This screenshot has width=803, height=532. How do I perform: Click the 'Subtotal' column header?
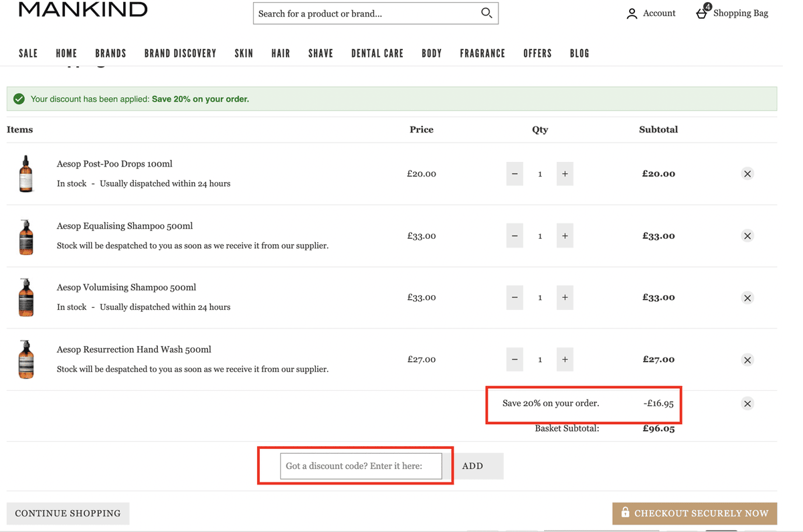658,130
